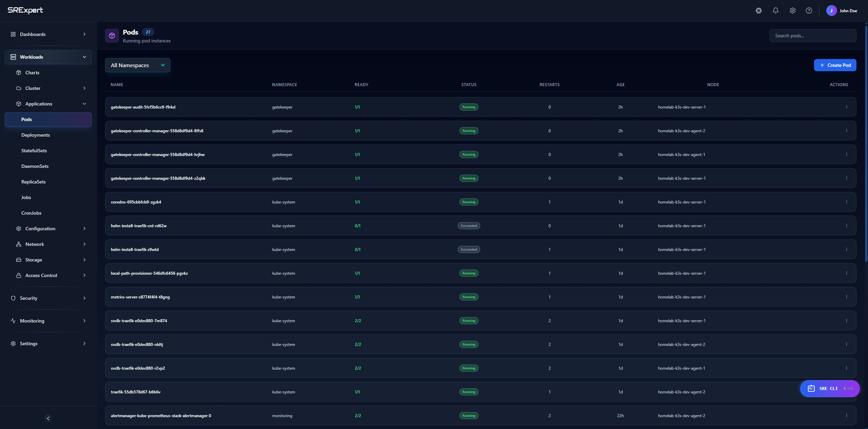Viewport: 868px width, 429px height.
Task: Open the notifications bell
Action: pos(776,11)
